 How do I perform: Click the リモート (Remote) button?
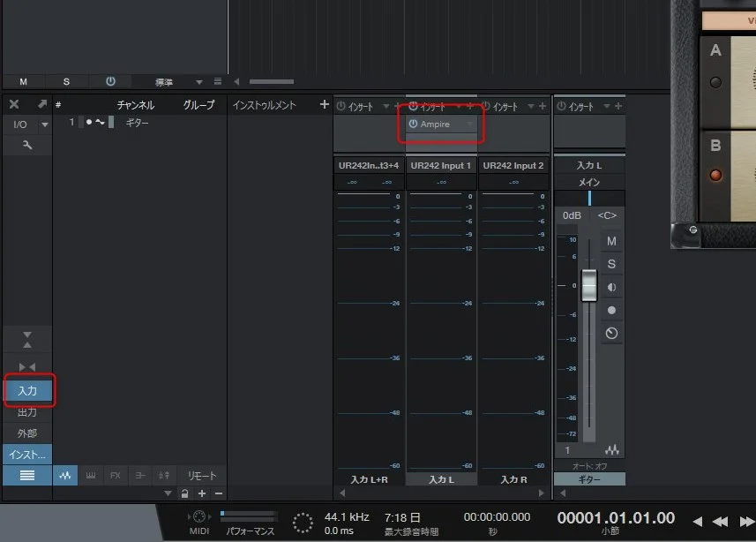(202, 475)
